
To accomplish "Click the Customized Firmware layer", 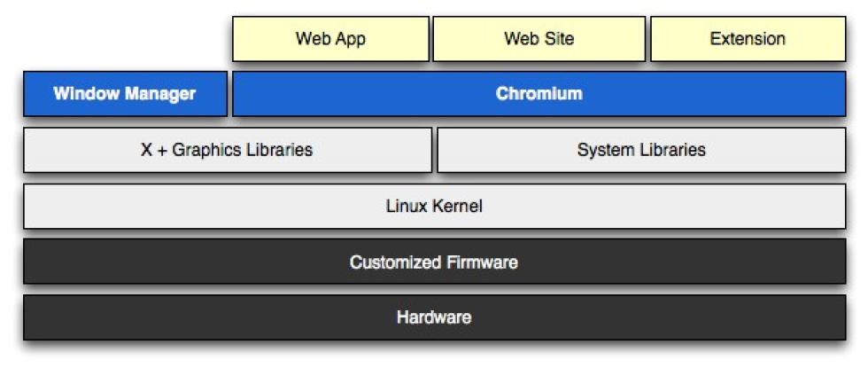I will [434, 262].
